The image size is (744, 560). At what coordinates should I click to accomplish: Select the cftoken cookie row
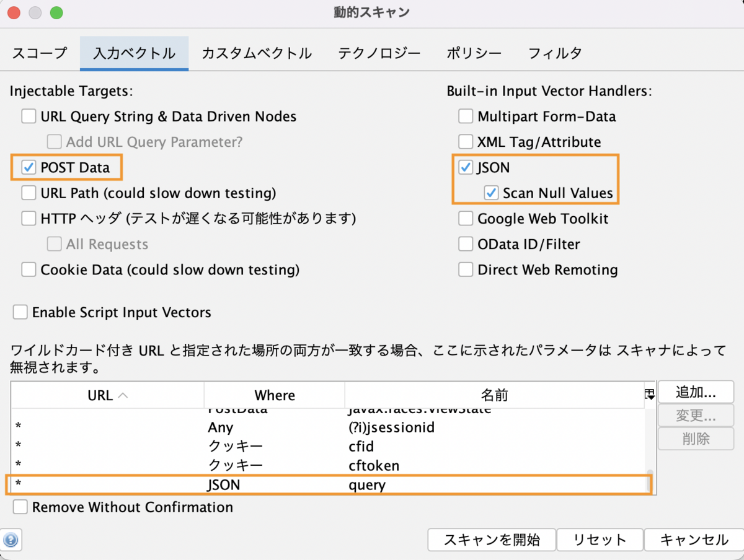(x=329, y=465)
